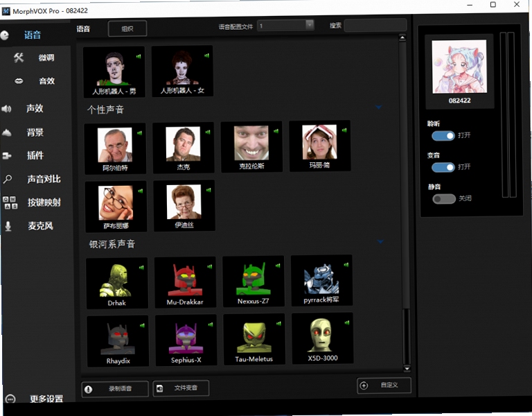532x416 pixels.
Task: Click the 声音对比 magnifier icon
Action: click(8, 179)
